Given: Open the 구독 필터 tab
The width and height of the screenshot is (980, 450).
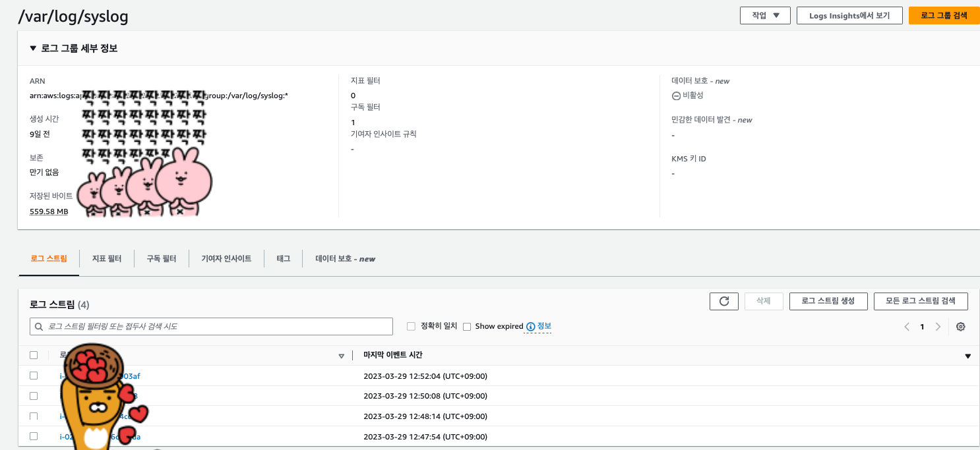Looking at the screenshot, I should pyautogui.click(x=162, y=259).
